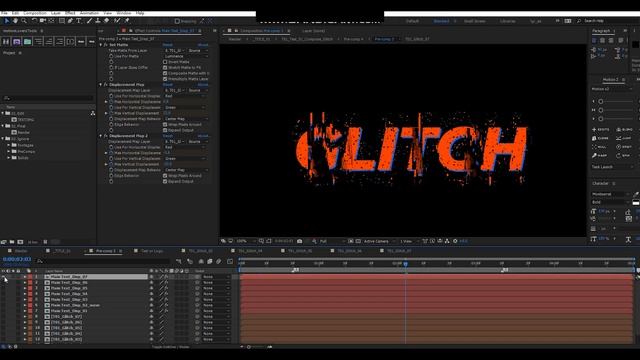Expand the Footages folder in Project panel
Image resolution: width=640 pixels, height=360 pixels.
[9, 145]
